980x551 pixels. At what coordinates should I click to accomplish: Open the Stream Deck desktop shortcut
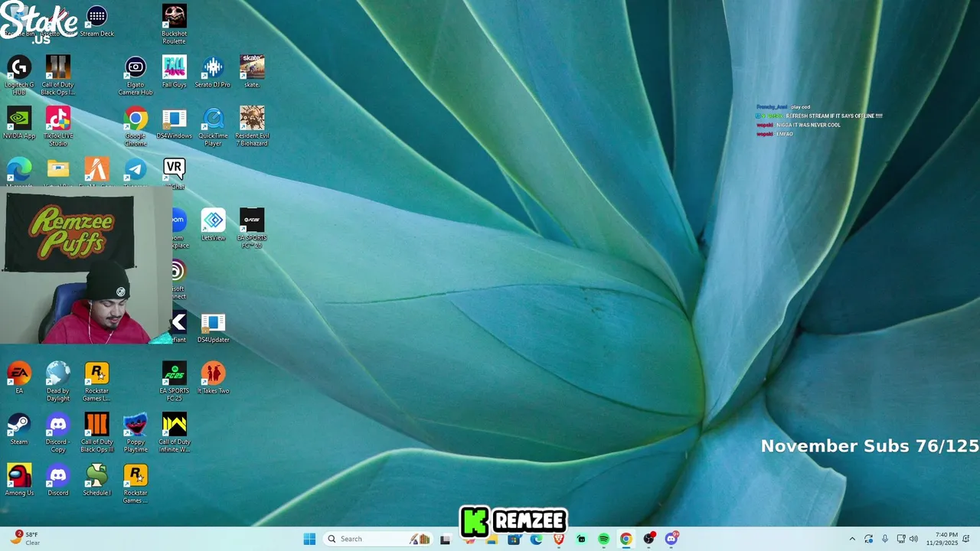(x=96, y=21)
